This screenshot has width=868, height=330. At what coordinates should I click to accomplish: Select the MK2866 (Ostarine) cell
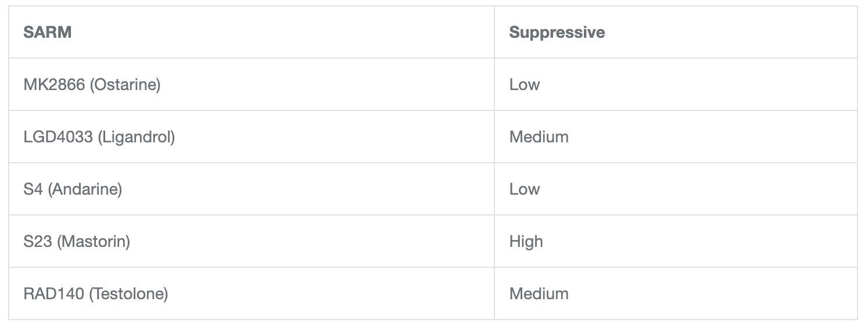[x=252, y=84]
